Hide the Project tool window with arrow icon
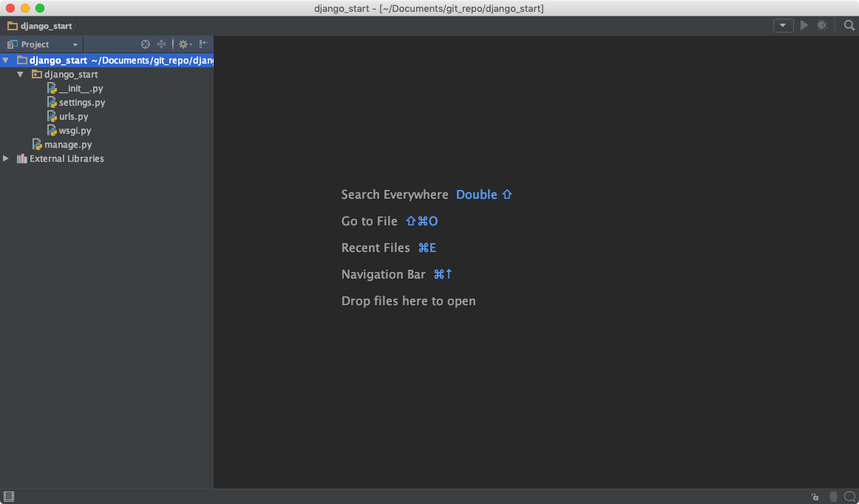859x504 pixels. click(x=204, y=44)
